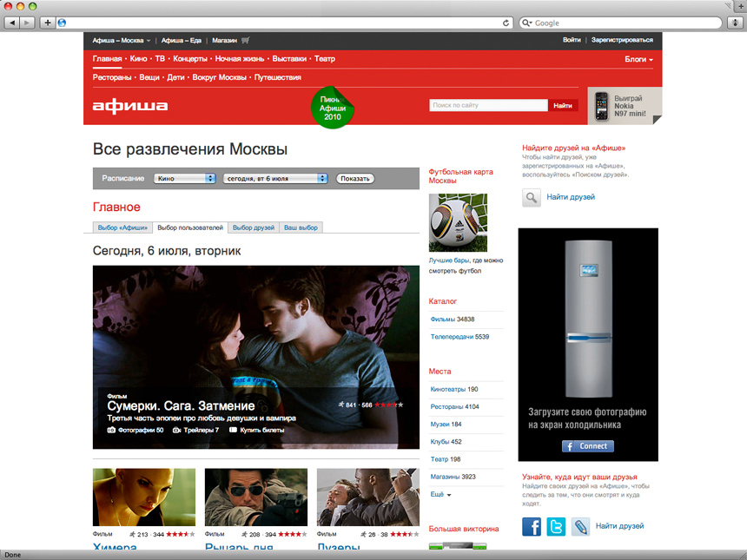This screenshot has height=560, width=747.
Task: Click the Большая викторина heading
Action: [464, 529]
